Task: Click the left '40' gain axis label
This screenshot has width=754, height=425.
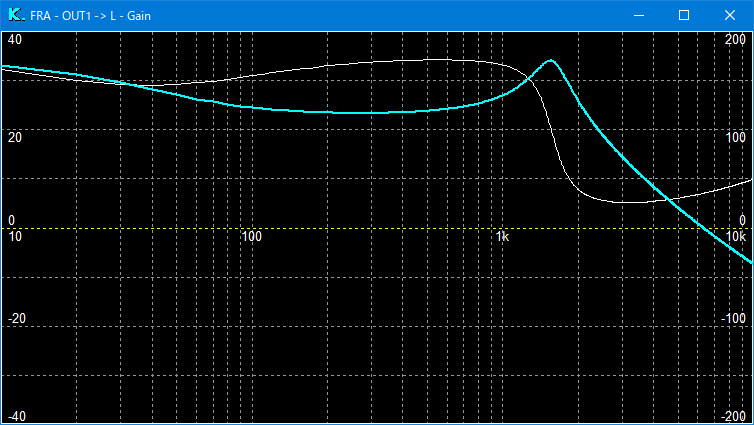Action: click(14, 39)
